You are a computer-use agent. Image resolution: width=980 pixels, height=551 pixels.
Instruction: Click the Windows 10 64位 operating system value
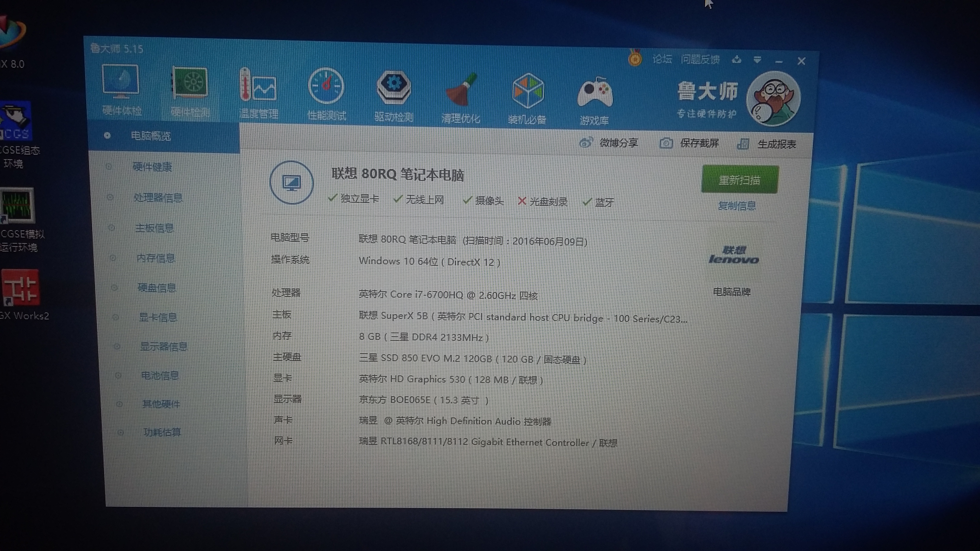point(430,262)
